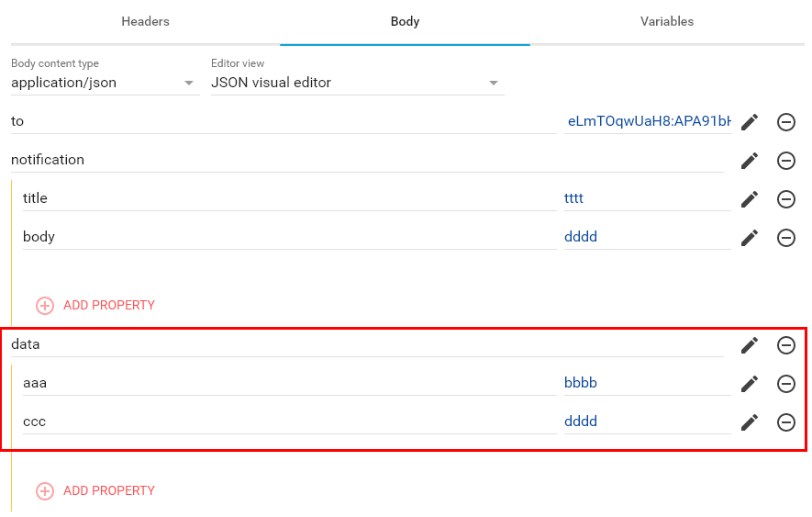The width and height of the screenshot is (812, 517).
Task: Add property under data object
Action: click(x=95, y=490)
